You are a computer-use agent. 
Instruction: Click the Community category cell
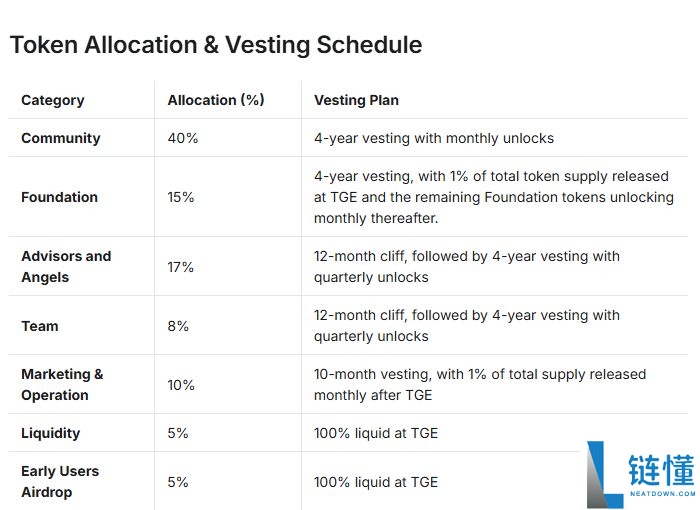(x=61, y=138)
